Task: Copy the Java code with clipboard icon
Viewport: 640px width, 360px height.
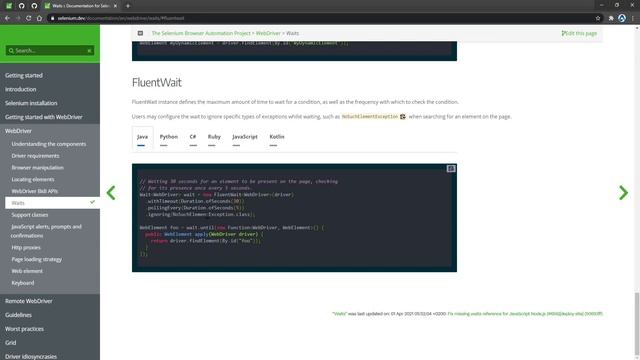Action: point(451,169)
